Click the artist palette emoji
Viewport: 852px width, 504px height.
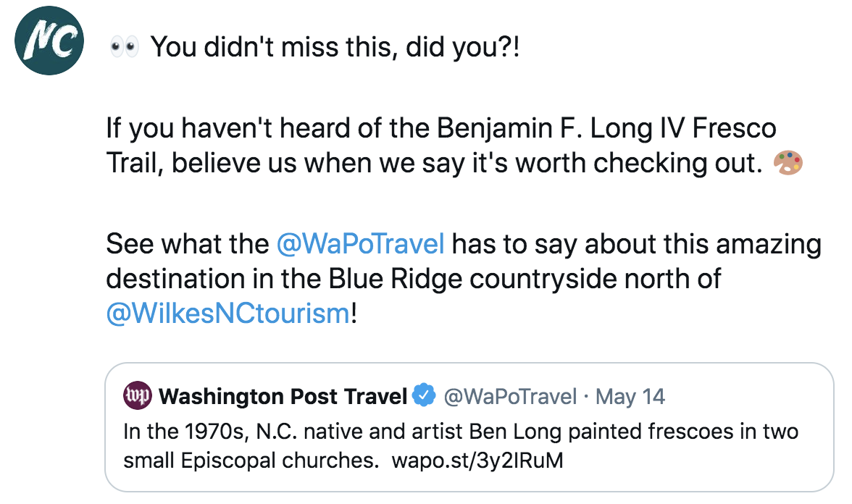point(788,163)
